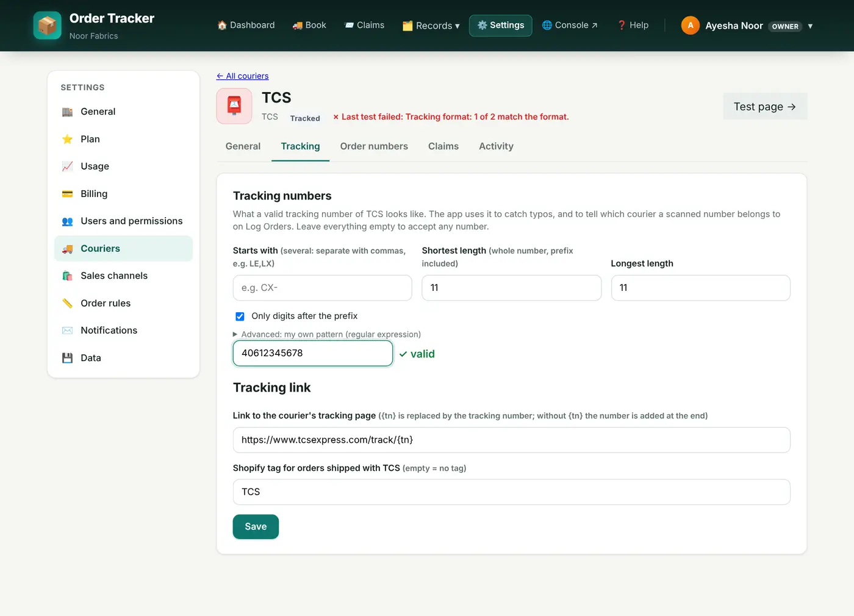Open Book in the top navigation
The image size is (854, 616).
click(309, 26)
